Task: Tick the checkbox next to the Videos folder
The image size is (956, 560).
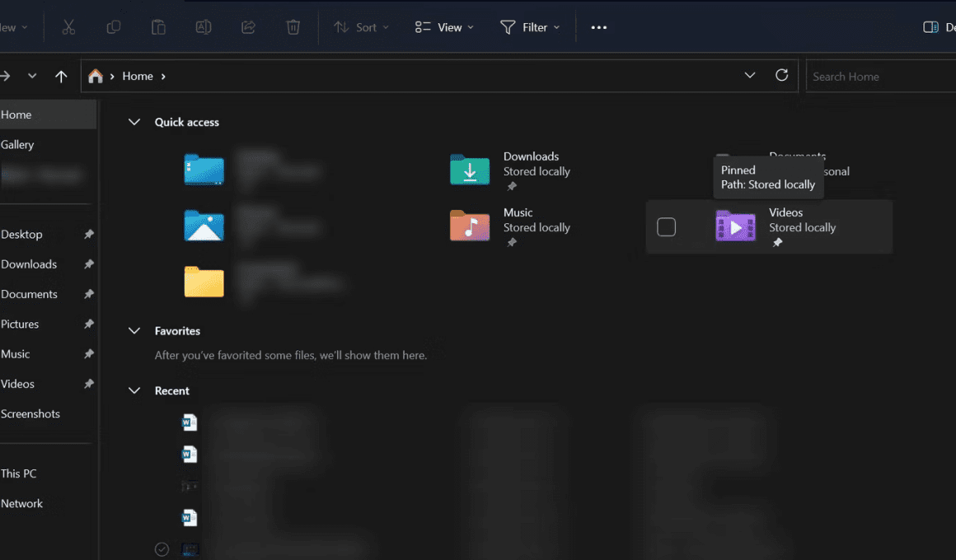Action: coord(667,226)
